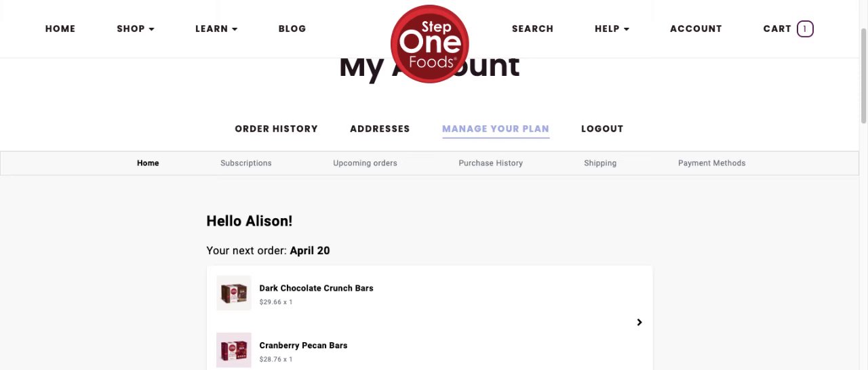Go to Account in the navigation
868x370 pixels.
(696, 28)
